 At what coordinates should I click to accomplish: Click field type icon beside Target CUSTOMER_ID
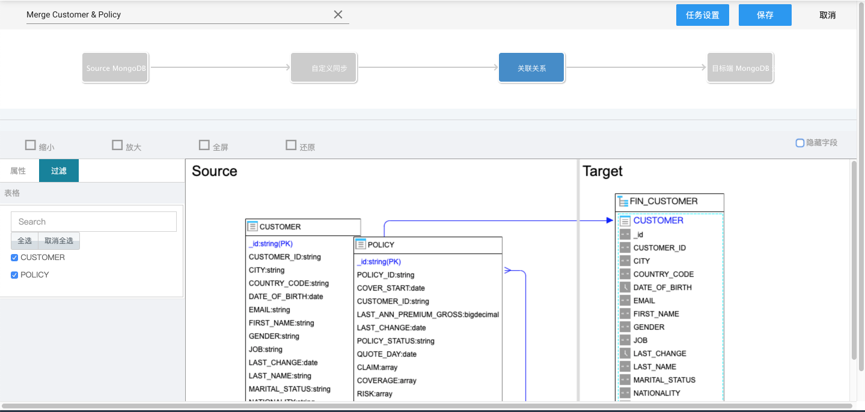(x=625, y=248)
